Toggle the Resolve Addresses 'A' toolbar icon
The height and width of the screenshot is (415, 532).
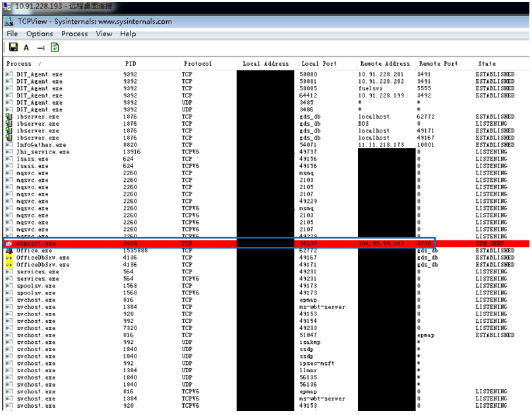pos(26,47)
